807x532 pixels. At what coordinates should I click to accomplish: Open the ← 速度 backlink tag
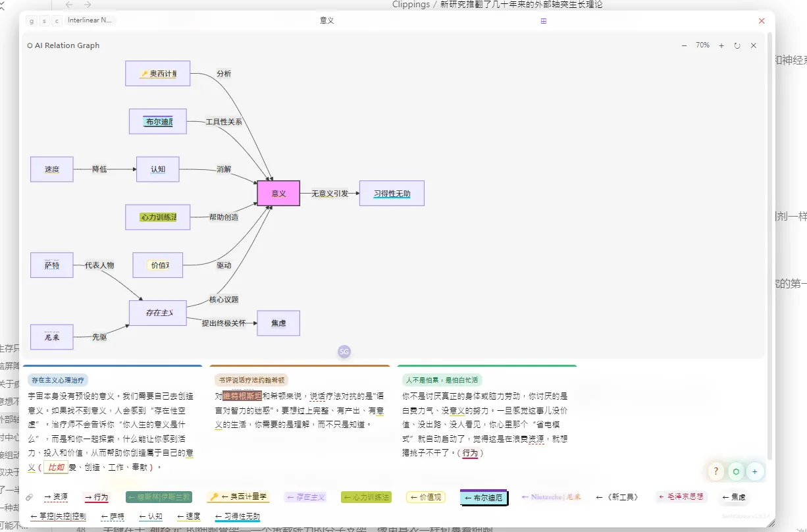pyautogui.click(x=190, y=516)
